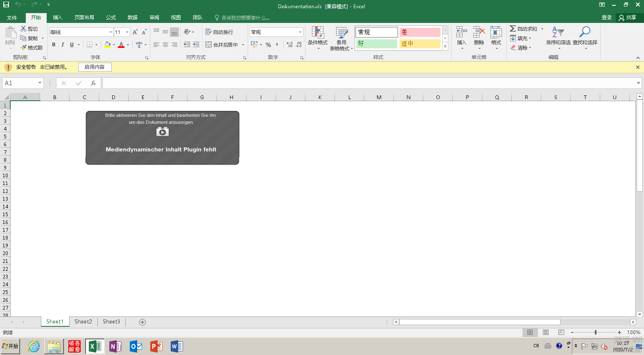Open PowerPoint from the taskbar

coord(156,347)
